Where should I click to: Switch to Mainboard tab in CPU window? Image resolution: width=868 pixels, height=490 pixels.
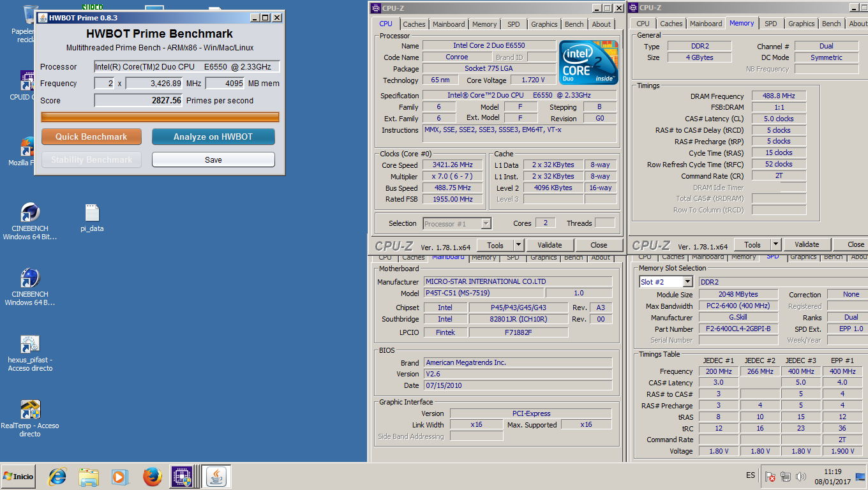449,24
